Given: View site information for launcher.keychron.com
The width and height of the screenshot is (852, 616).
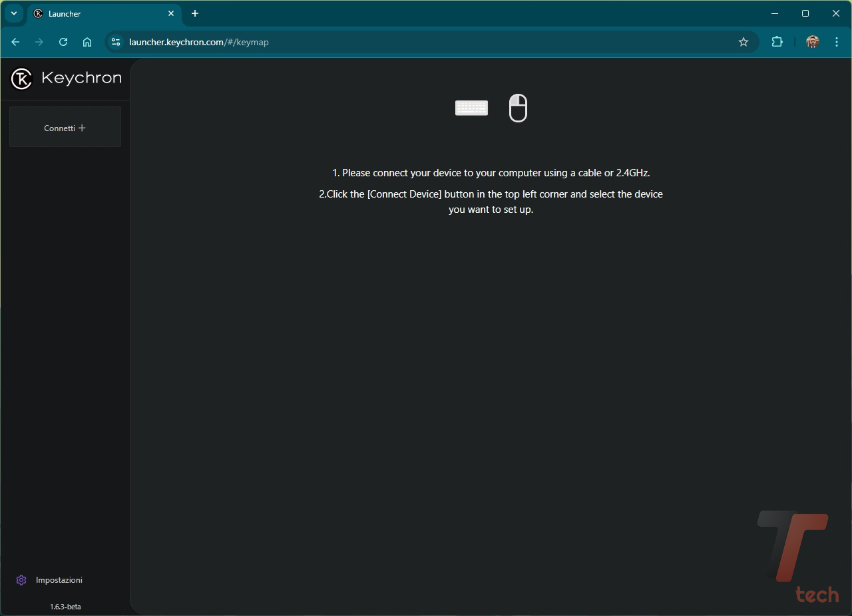Looking at the screenshot, I should pyautogui.click(x=116, y=42).
